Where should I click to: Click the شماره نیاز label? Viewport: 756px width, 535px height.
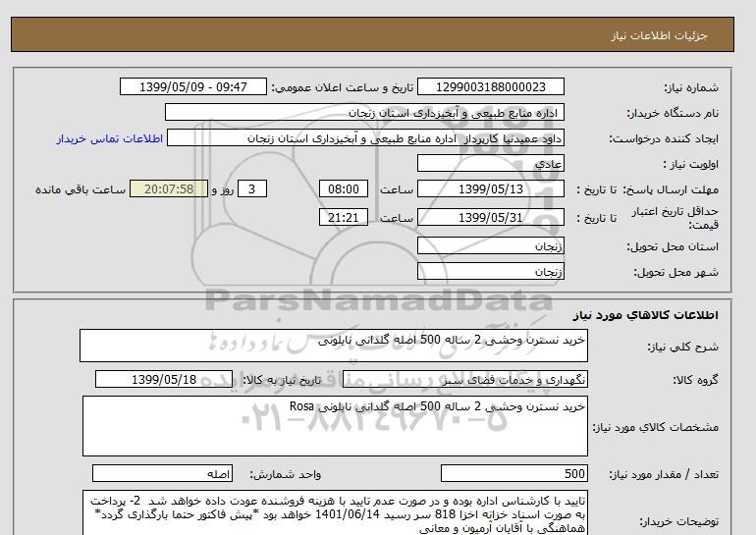(691, 87)
